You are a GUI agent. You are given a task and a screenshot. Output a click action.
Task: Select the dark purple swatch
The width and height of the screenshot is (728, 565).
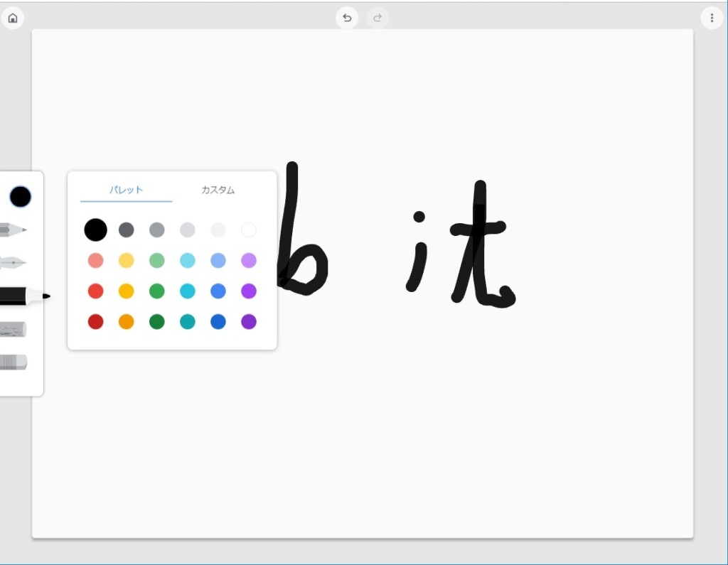point(248,322)
